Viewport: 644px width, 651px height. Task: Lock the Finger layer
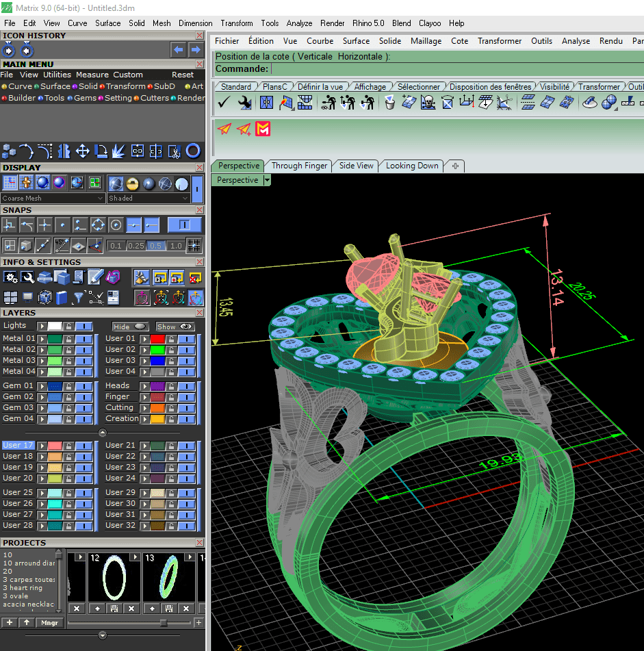pyautogui.click(x=171, y=397)
